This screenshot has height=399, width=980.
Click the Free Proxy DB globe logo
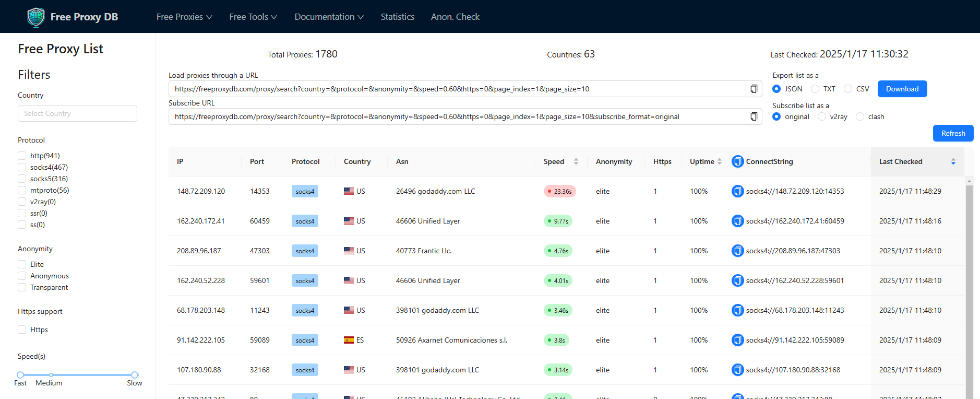coord(36,17)
